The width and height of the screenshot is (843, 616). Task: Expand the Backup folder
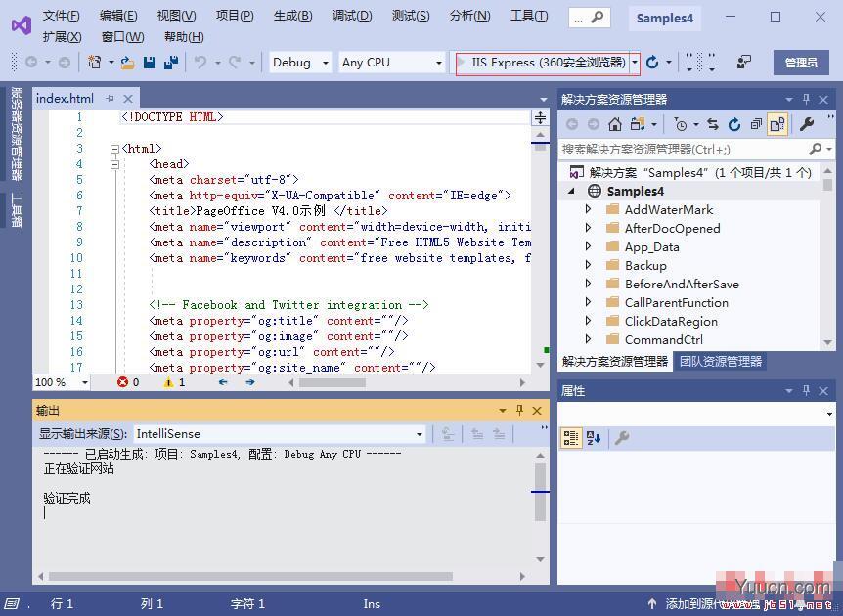588,265
